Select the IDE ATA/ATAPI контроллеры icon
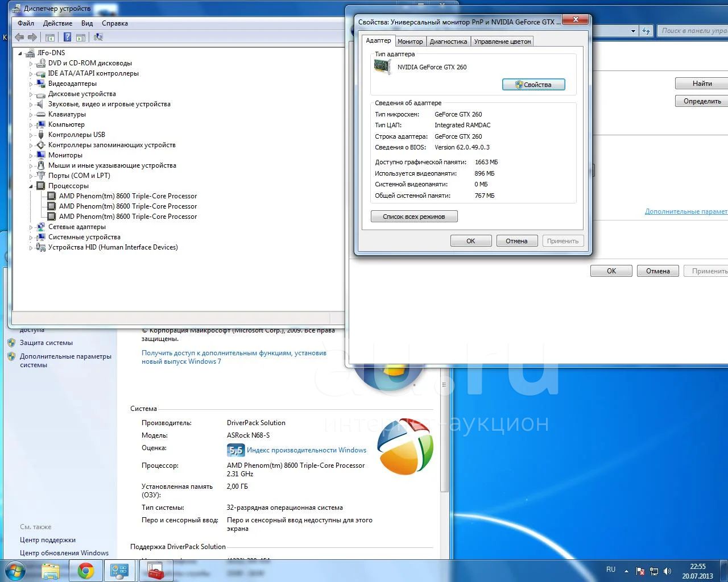Viewport: 728px width, 582px height. tap(41, 73)
